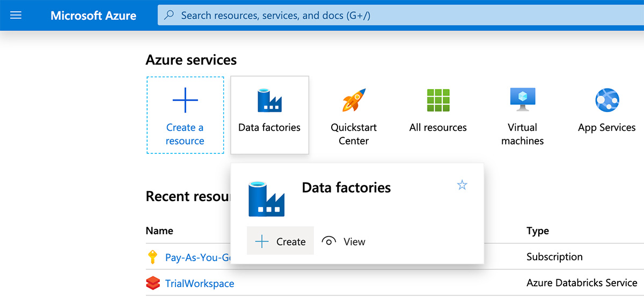The height and width of the screenshot is (304, 644).
Task: Click the large Data factories icon in popup
Action: 266,198
